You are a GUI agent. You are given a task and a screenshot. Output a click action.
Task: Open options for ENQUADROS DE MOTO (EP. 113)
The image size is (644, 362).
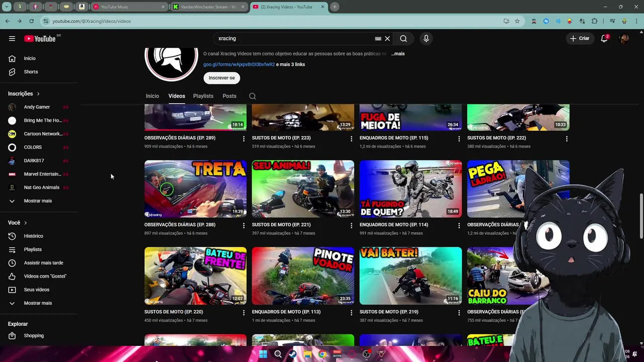pos(351,313)
